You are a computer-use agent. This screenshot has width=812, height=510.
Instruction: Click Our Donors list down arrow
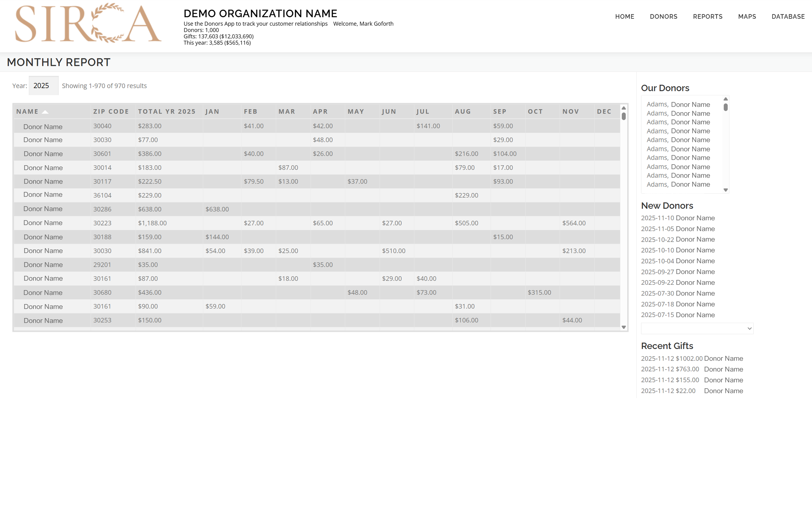[725, 190]
